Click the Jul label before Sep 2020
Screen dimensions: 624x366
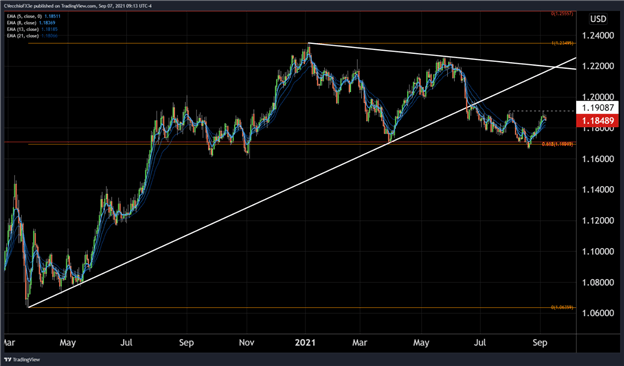[x=126, y=343]
